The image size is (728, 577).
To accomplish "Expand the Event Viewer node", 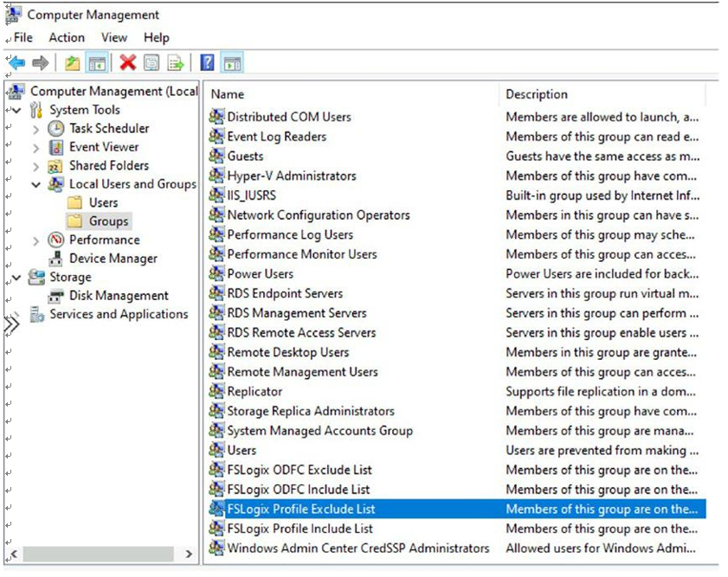I will (x=36, y=148).
